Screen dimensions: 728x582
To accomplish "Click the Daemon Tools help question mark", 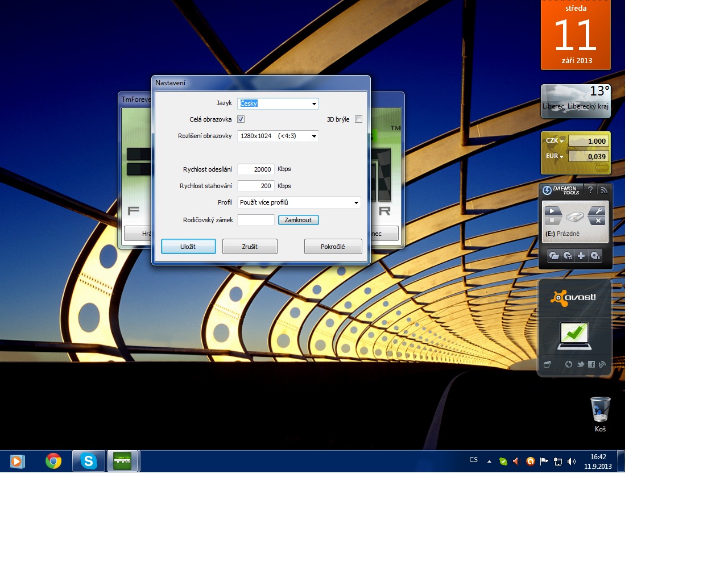I will coord(590,190).
